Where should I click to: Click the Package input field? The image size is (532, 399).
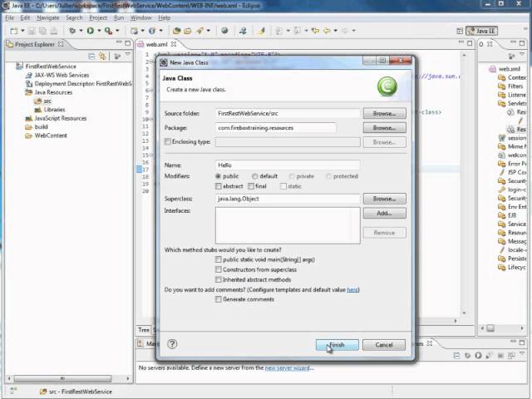coord(276,128)
